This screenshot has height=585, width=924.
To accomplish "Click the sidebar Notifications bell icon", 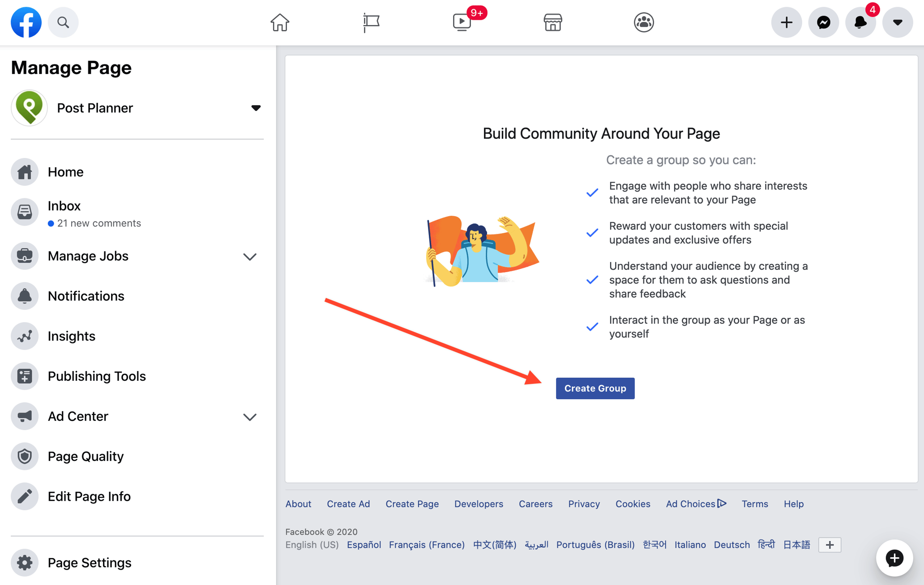I will click(x=25, y=296).
